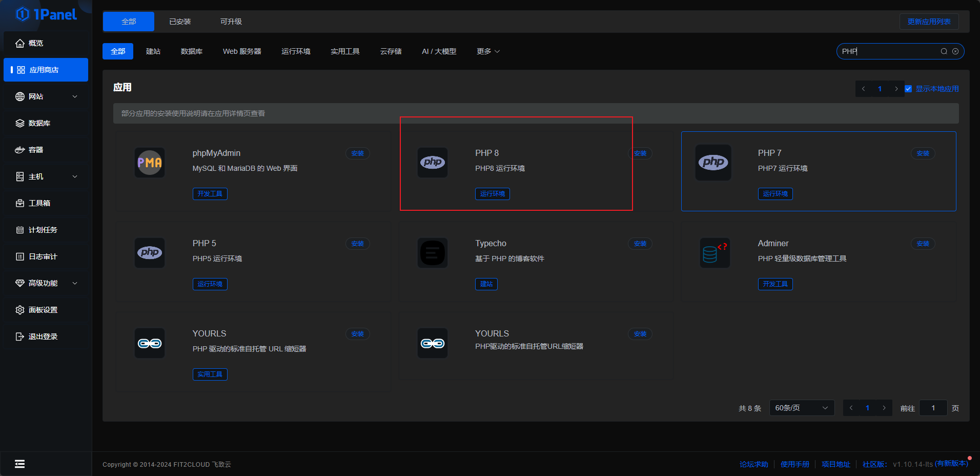Open the 使用手册 footer link
The width and height of the screenshot is (980, 476).
(x=795, y=464)
